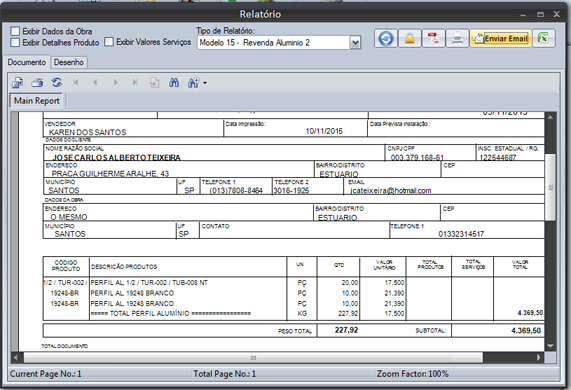Click Enviar Email button

pyautogui.click(x=501, y=38)
